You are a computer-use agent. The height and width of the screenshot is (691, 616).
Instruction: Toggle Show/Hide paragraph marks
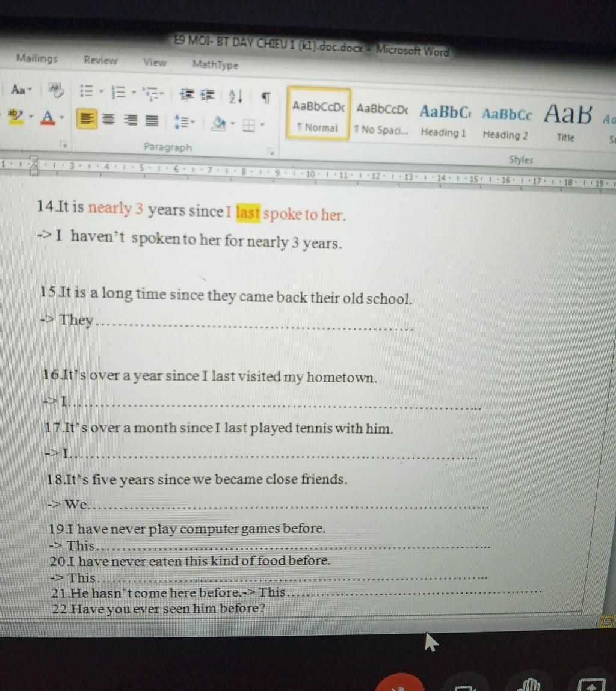(x=265, y=97)
